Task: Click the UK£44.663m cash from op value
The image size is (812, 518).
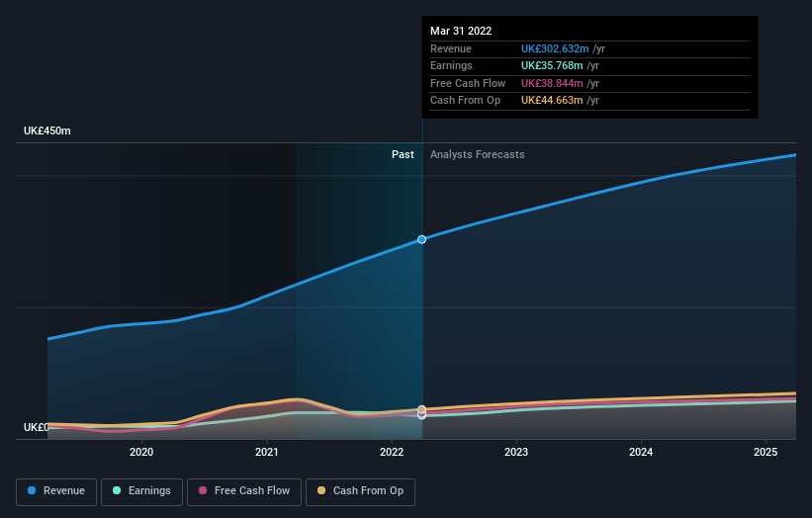Action: point(552,101)
